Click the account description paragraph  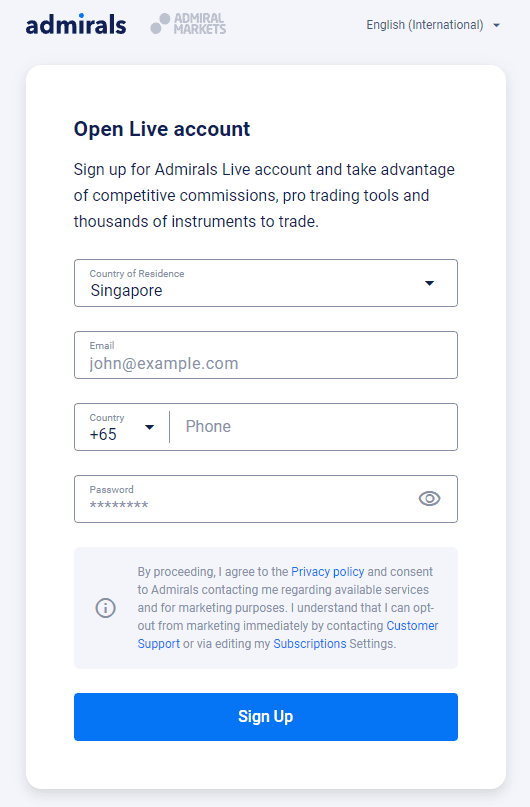point(264,196)
